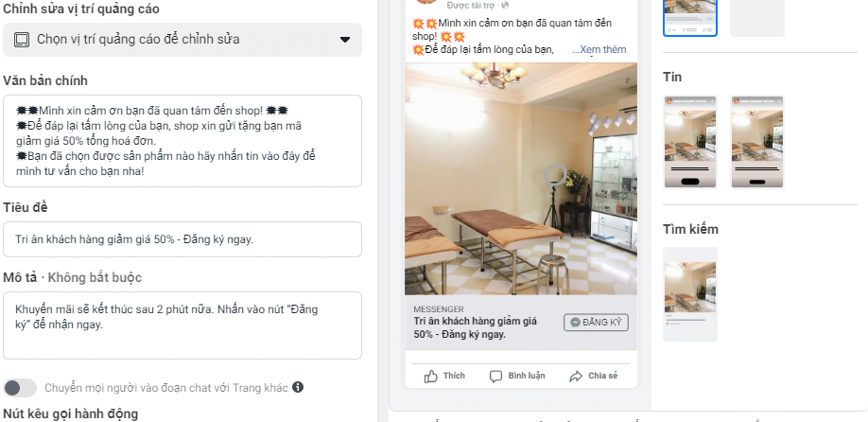
Task: Click the Chia sẻ share arrow icon
Action: tap(576, 376)
